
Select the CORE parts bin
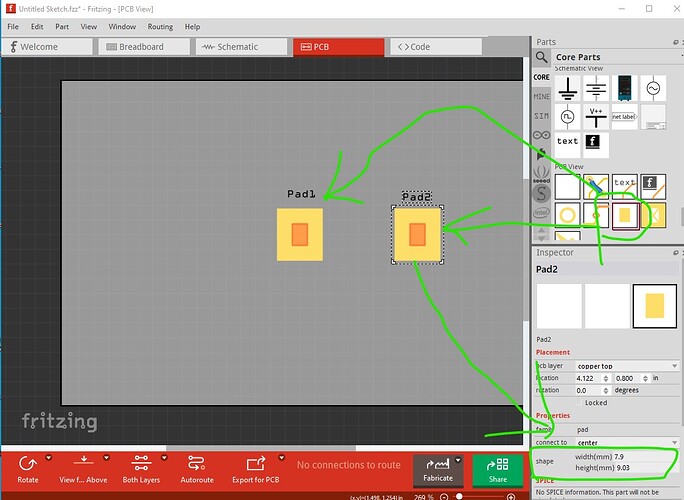[541, 77]
